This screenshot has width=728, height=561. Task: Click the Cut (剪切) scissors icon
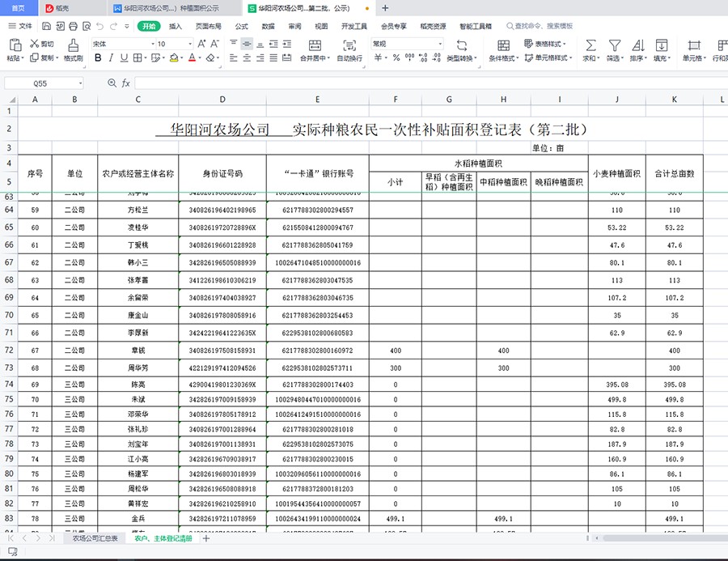(x=34, y=44)
